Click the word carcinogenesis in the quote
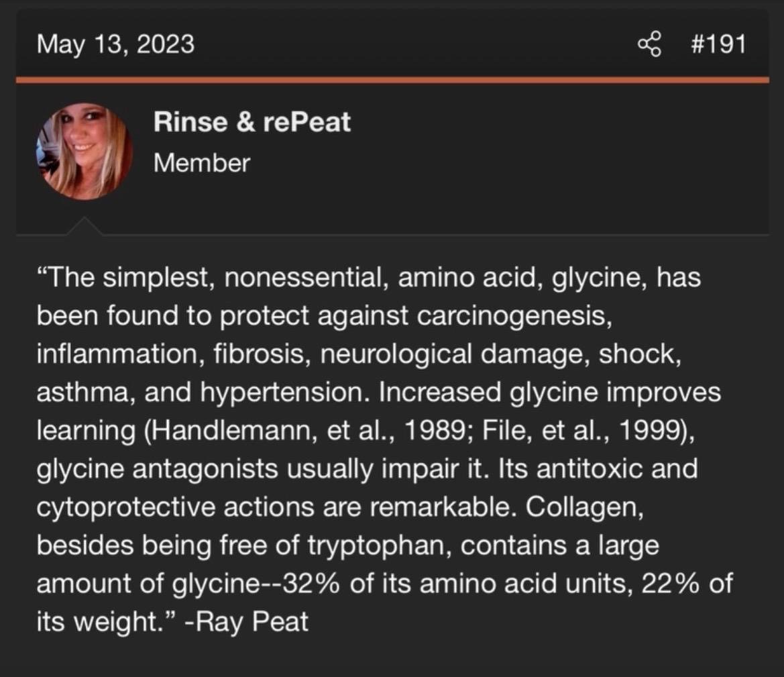 [x=514, y=315]
